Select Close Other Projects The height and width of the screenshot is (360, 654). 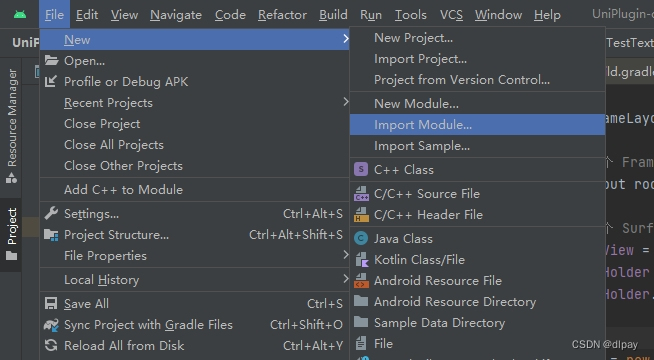[194, 166]
